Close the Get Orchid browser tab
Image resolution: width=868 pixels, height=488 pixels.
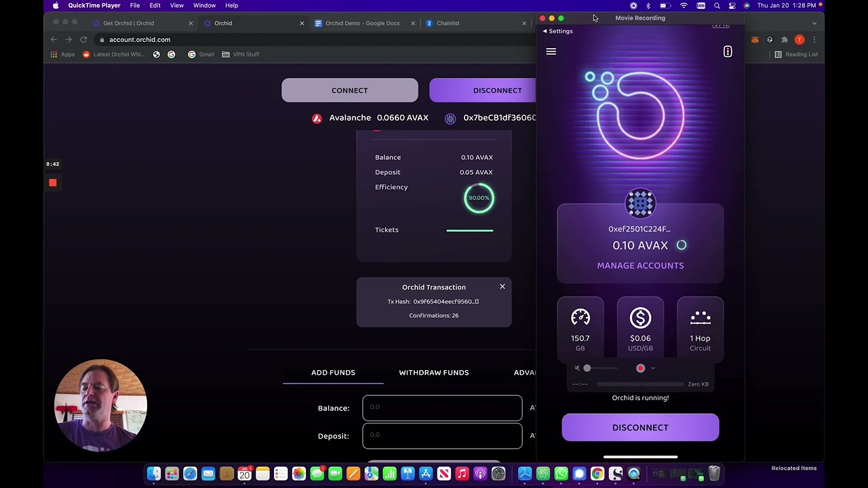coord(191,23)
